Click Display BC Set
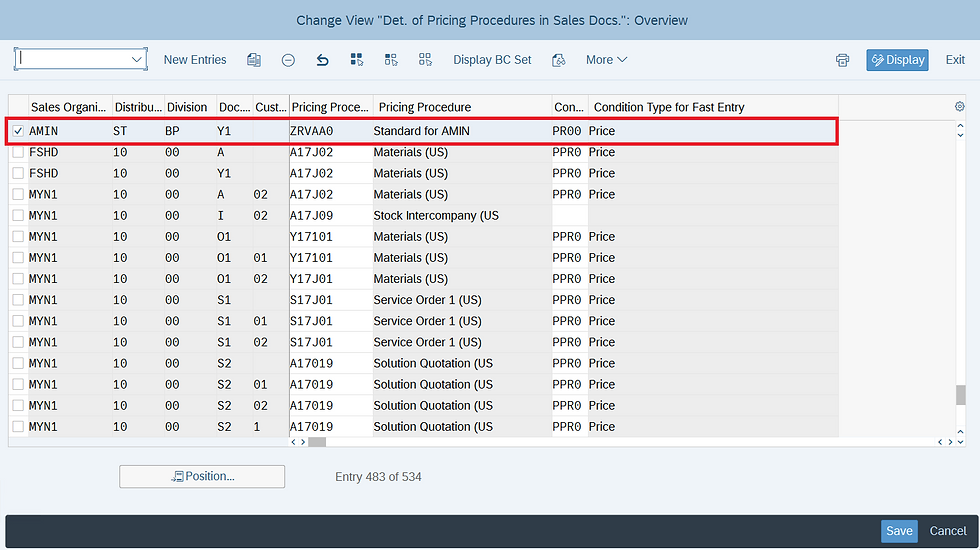 (x=492, y=60)
